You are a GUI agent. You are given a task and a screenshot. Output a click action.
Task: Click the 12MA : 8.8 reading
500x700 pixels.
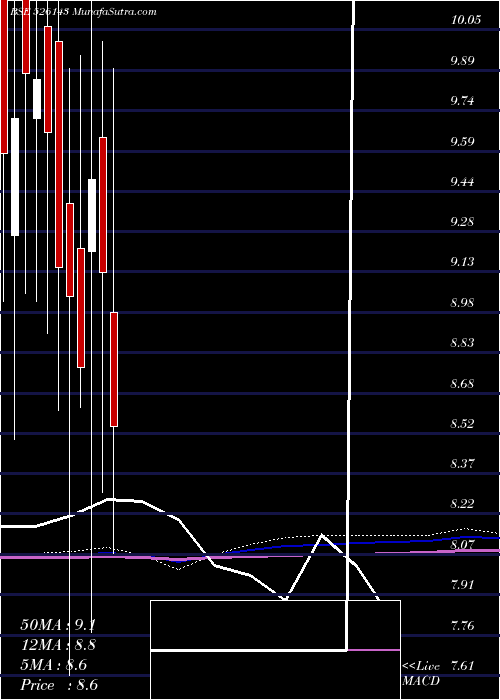58,645
